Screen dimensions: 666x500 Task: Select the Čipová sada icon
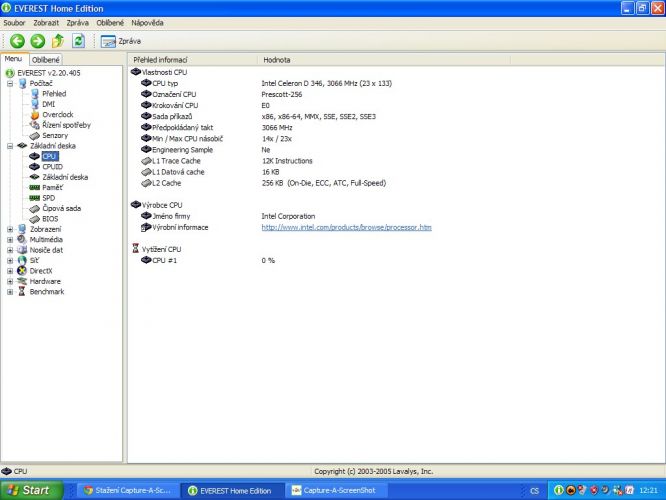coord(35,209)
